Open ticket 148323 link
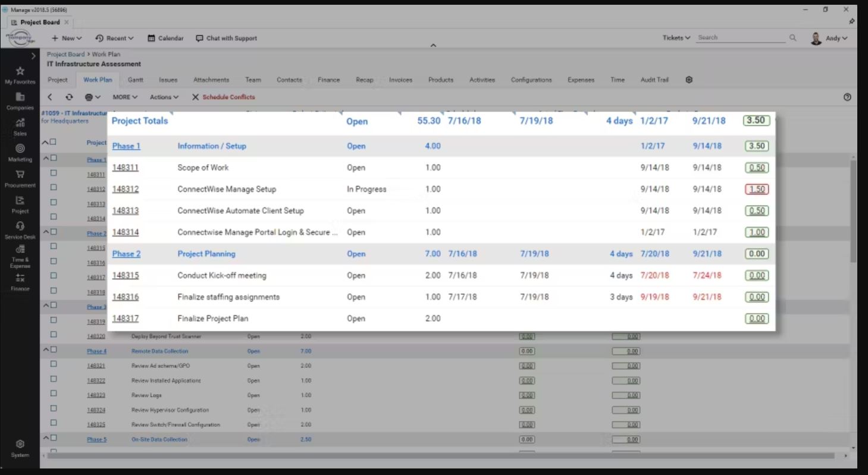 96,395
